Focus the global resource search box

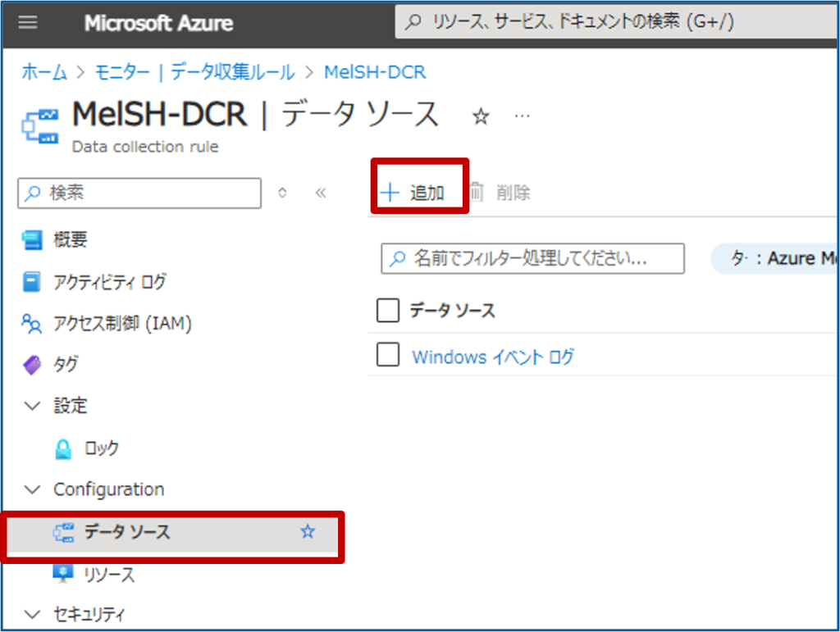(616, 22)
